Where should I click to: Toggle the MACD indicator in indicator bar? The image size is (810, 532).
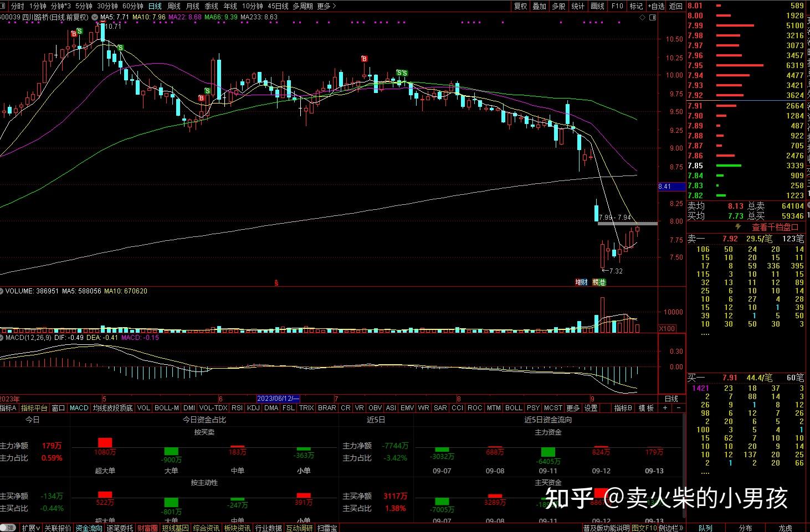coord(79,408)
